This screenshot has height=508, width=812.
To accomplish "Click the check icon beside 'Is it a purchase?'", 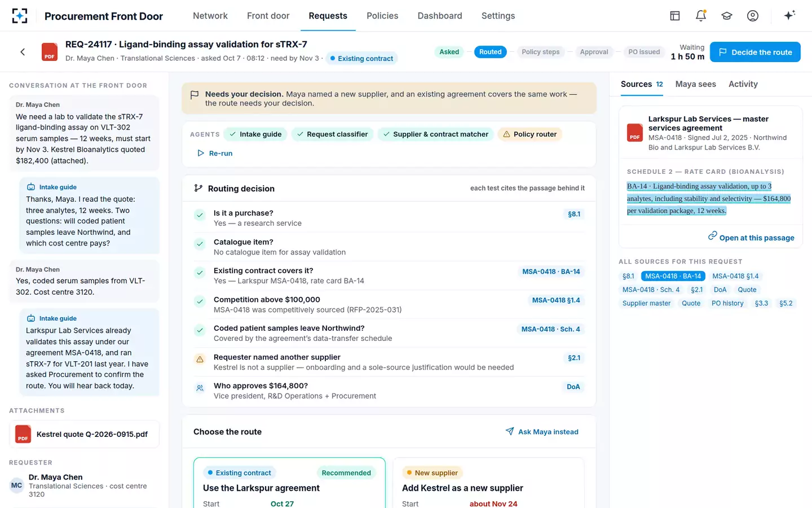I will coord(200,214).
